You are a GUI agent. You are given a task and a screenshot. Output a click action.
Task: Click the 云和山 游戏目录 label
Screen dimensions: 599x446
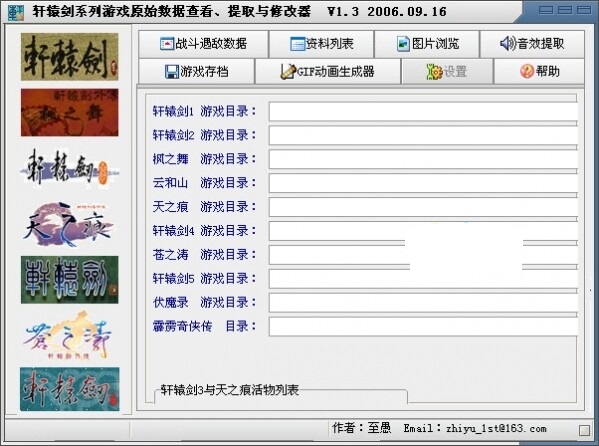[204, 183]
